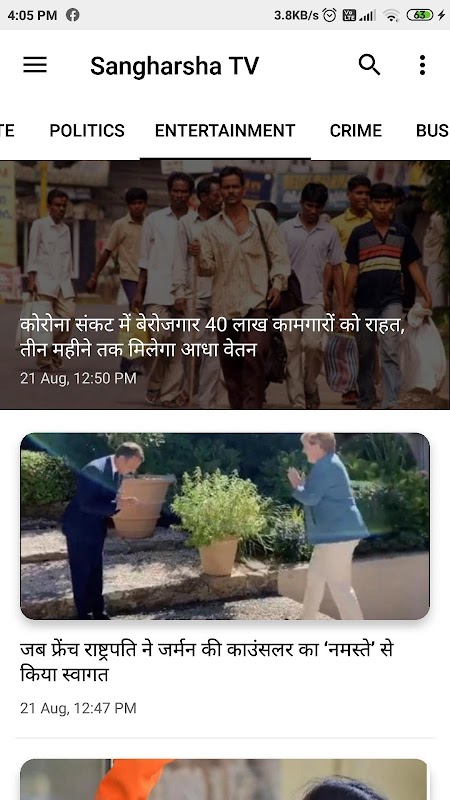Open the partially visible BUS tab
Screen dimensions: 450x800
433,131
